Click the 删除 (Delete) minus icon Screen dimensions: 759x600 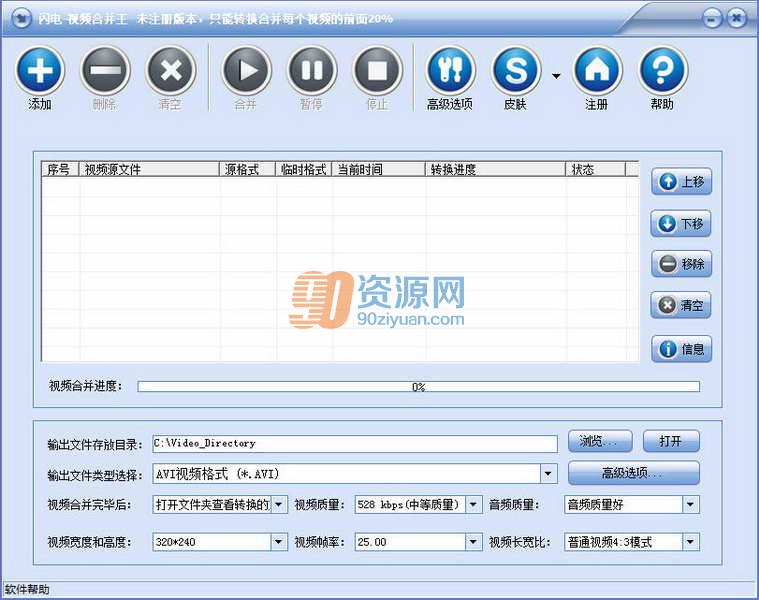coord(105,71)
